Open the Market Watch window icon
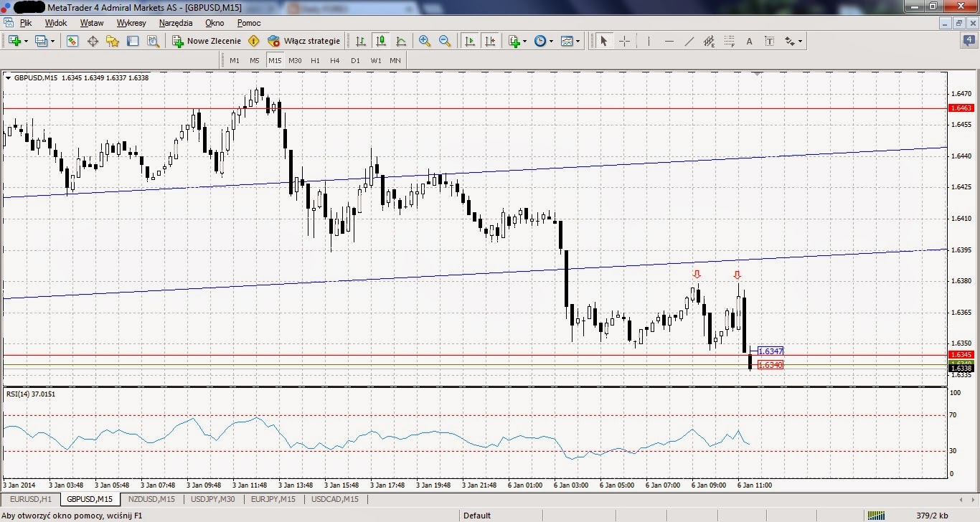The image size is (980, 522). point(72,41)
